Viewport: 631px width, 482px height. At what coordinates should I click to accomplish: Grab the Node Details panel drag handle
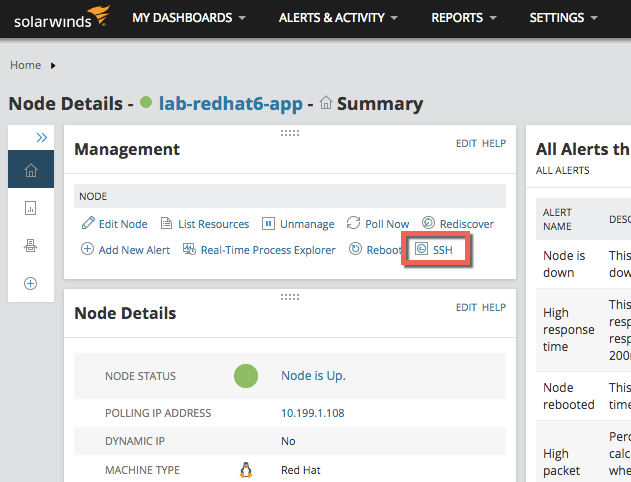290,297
